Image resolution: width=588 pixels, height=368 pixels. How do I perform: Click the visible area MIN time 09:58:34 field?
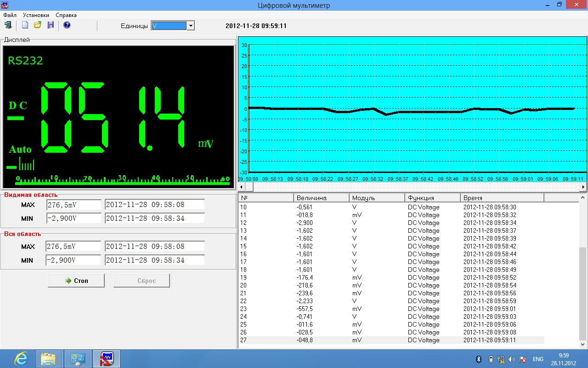pos(155,218)
